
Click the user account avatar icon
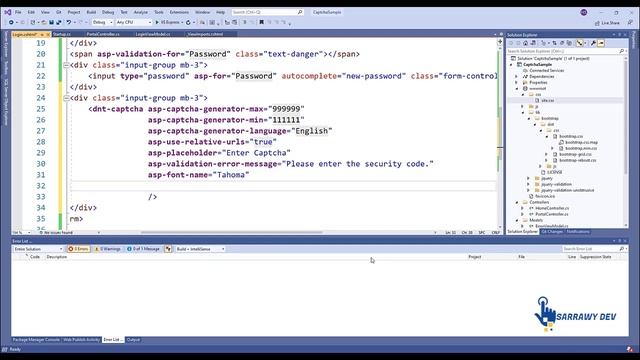[584, 12]
